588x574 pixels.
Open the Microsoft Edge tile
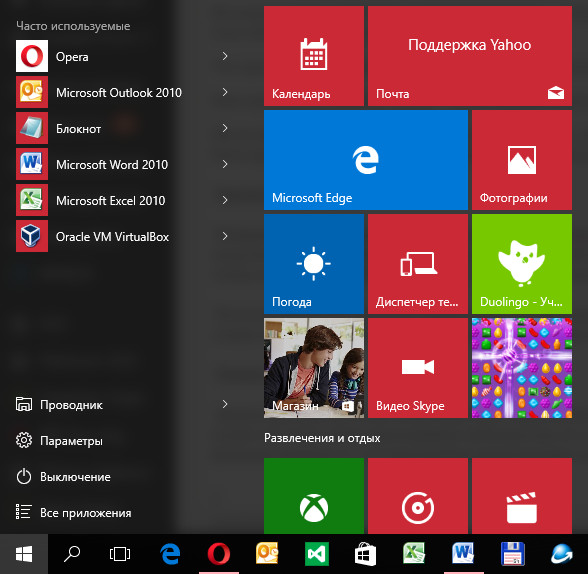[x=366, y=160]
